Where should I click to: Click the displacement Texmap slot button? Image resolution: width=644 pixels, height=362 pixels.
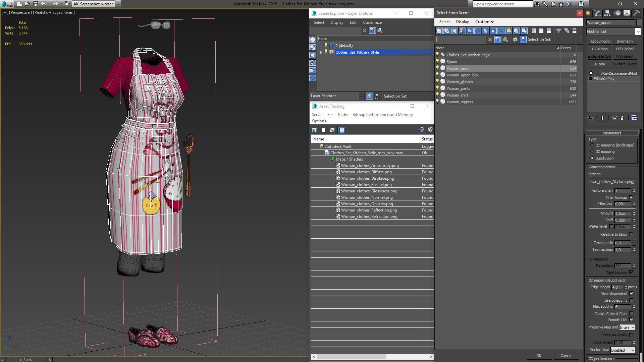611,182
